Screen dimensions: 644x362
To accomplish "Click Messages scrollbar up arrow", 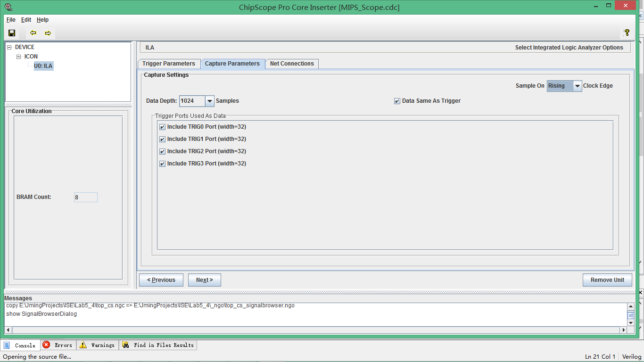I will point(631,306).
